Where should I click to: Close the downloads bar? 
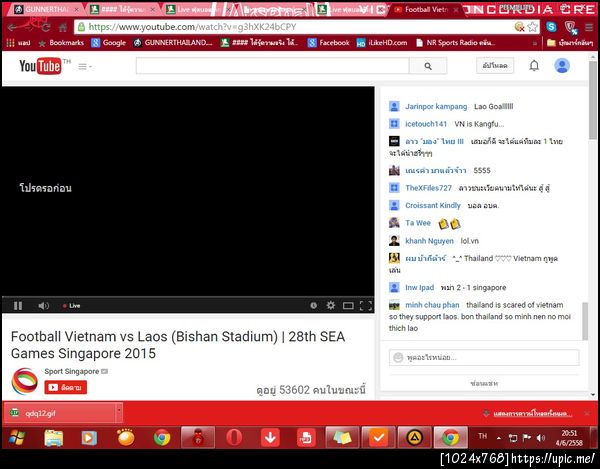tap(587, 413)
